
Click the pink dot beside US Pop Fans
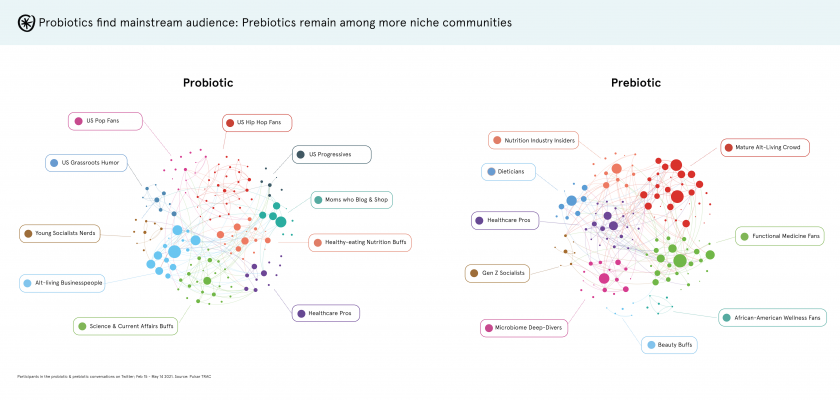coord(79,121)
